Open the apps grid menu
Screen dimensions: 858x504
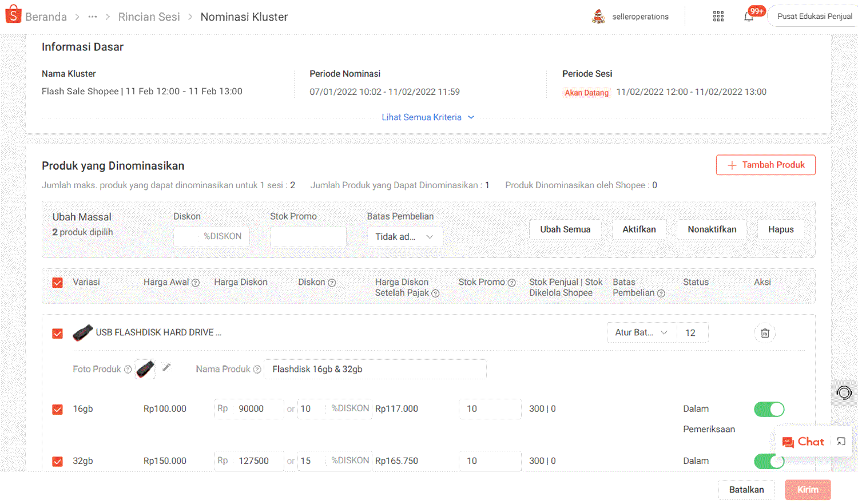pyautogui.click(x=718, y=17)
